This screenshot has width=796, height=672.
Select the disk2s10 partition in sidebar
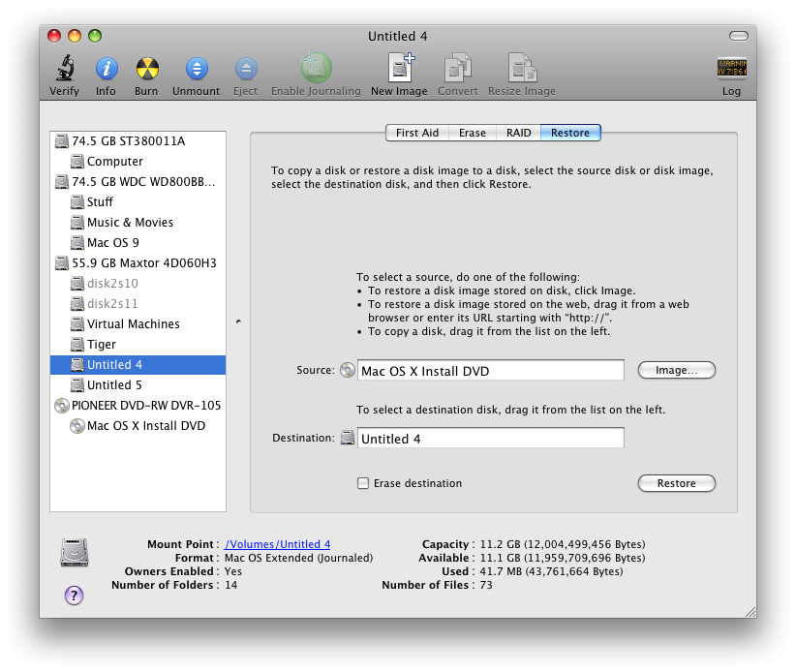[112, 283]
